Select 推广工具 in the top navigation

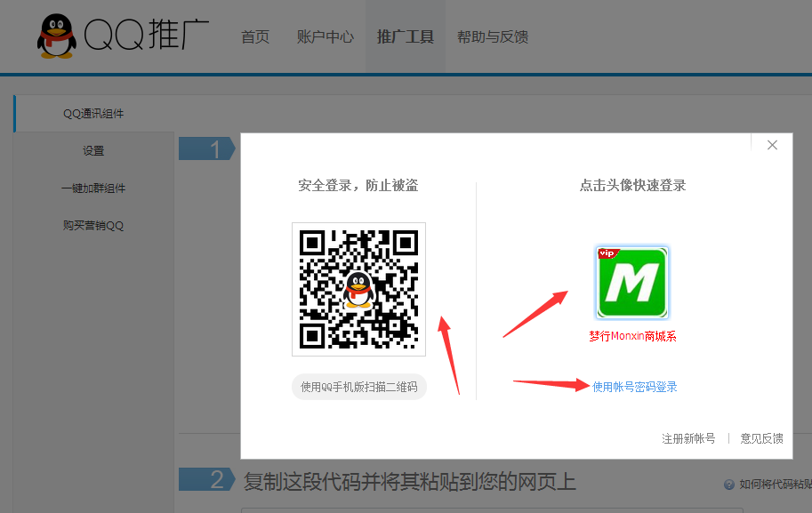(x=406, y=36)
